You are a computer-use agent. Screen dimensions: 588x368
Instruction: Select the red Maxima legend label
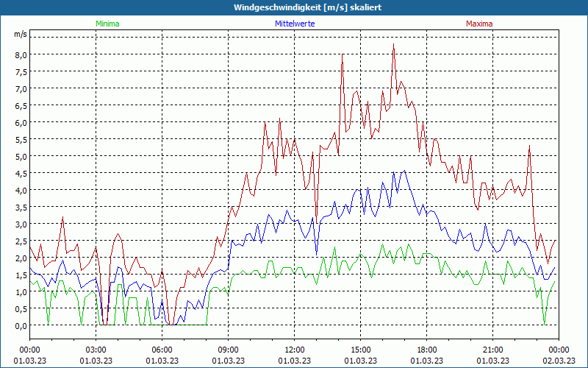479,24
